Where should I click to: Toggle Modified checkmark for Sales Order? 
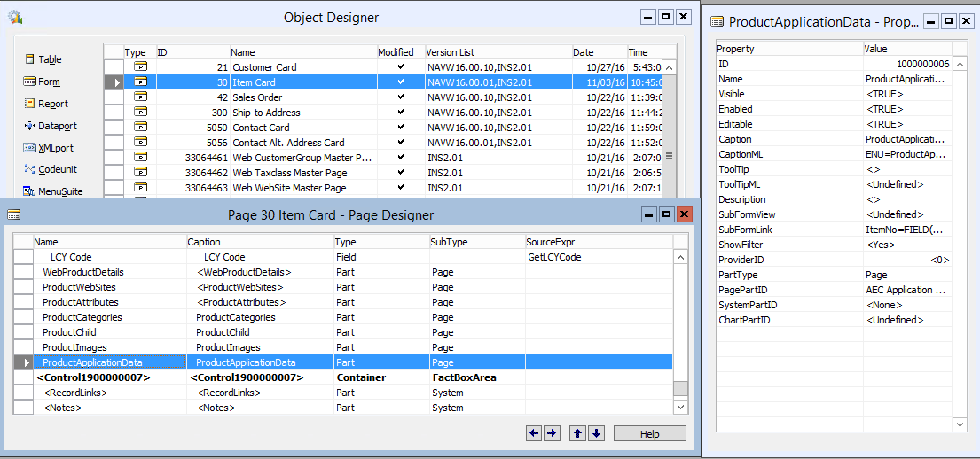(x=401, y=97)
